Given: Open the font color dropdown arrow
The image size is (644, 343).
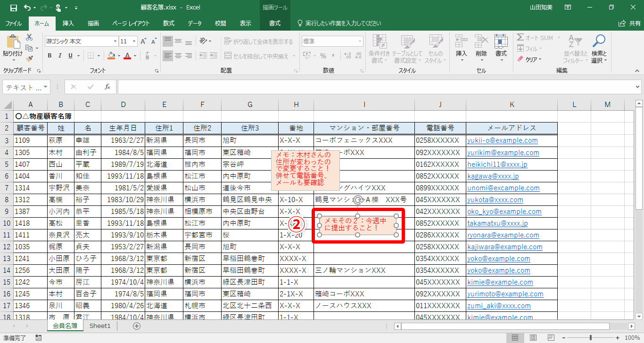Looking at the screenshot, I should (x=134, y=56).
